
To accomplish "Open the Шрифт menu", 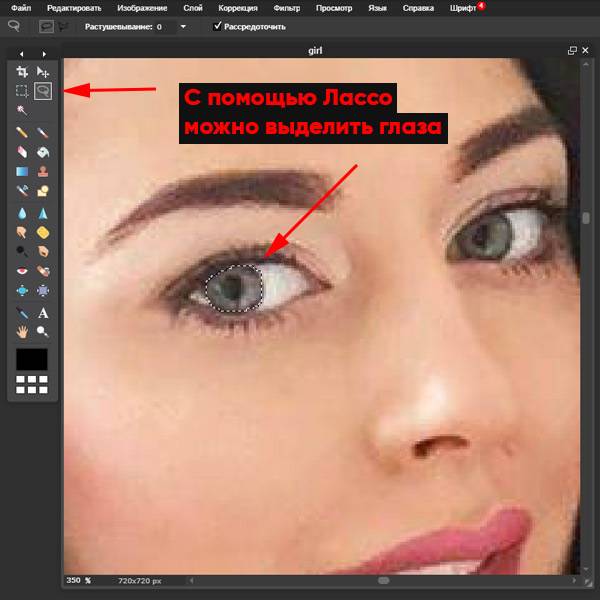I will pyautogui.click(x=463, y=8).
